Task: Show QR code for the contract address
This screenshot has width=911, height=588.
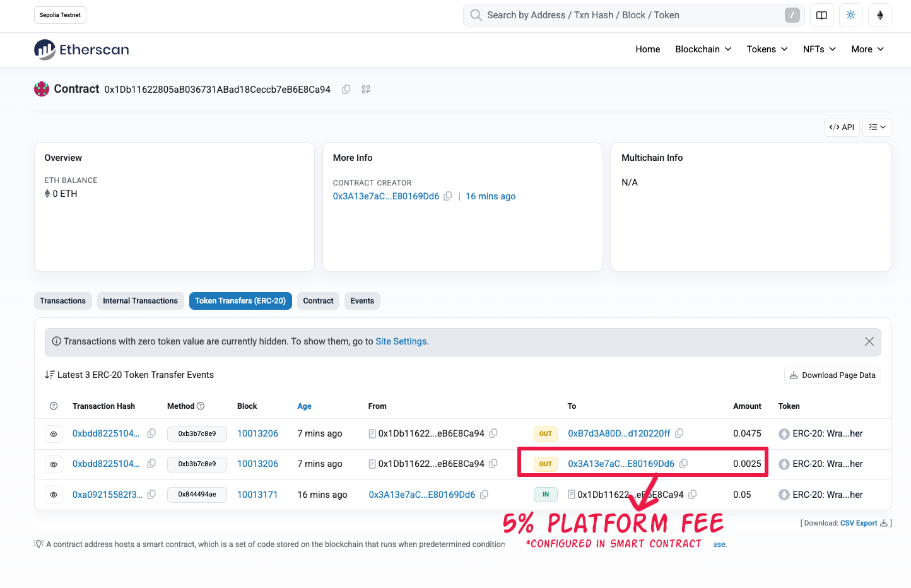Action: (x=366, y=90)
